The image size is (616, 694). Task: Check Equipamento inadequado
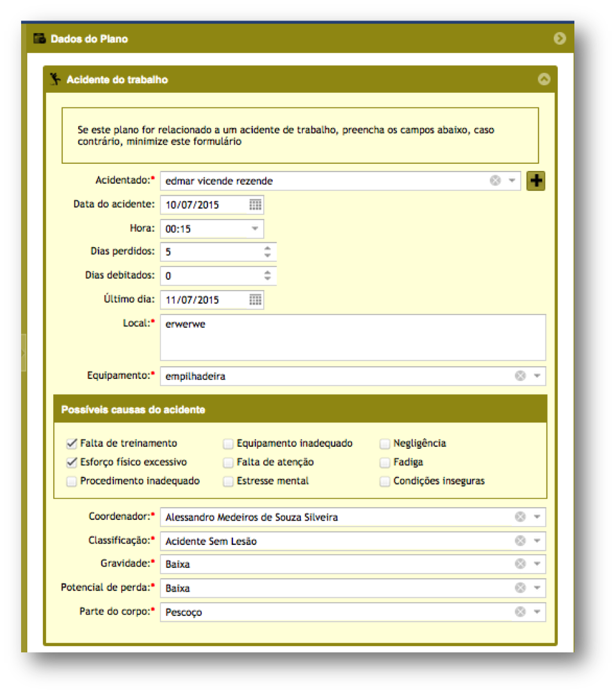point(228,444)
